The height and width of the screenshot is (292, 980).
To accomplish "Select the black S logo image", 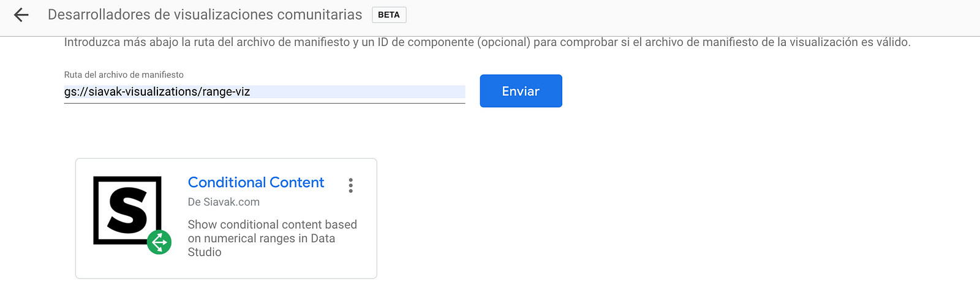I will tap(127, 210).
